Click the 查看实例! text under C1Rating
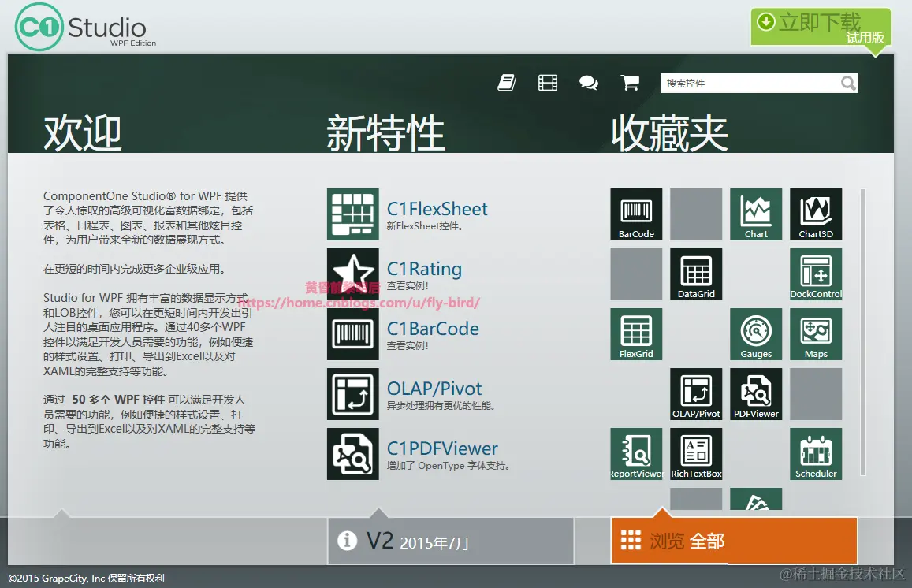Screen dimensions: 912x588 [408, 286]
